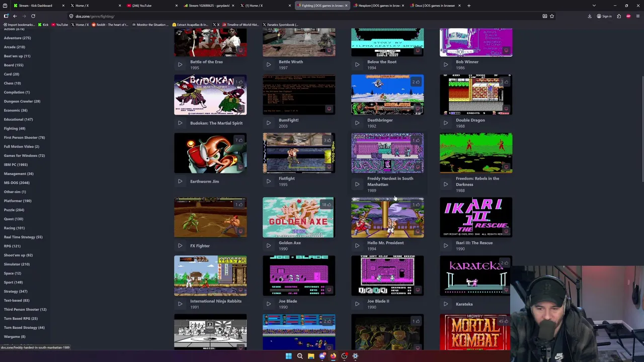The width and height of the screenshot is (644, 362).
Task: Open Mortal Kombat cover thumbnail
Action: [476, 332]
